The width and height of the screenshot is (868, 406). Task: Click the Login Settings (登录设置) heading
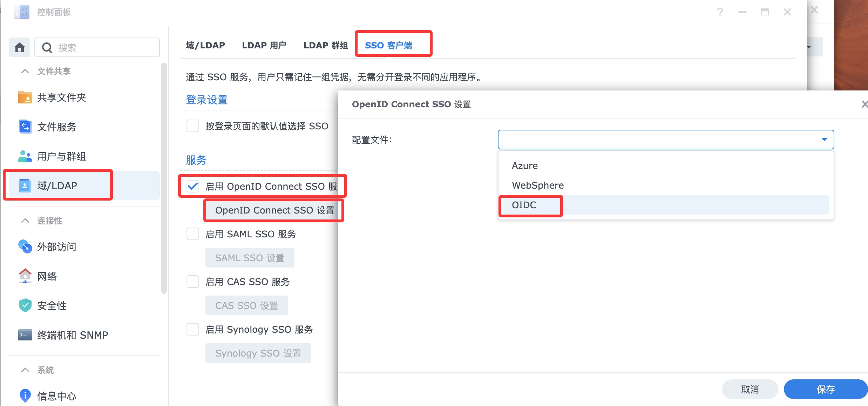click(206, 100)
